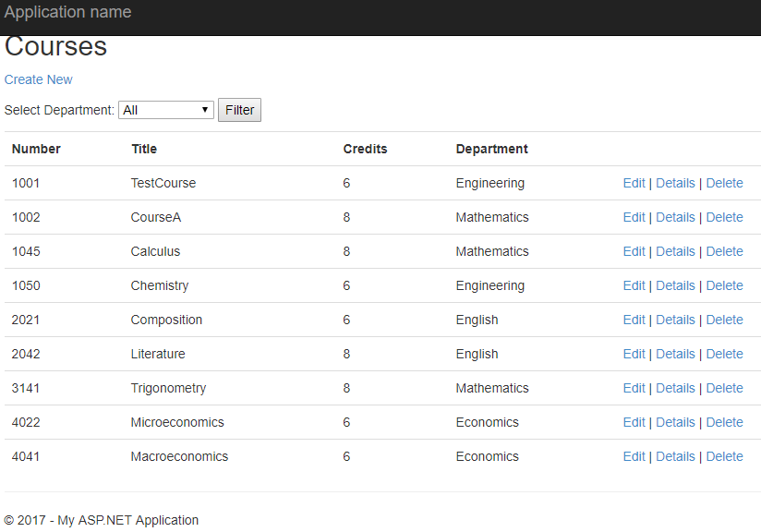Delete the Chemistry course
Viewport: 761px width, 532px height.
click(724, 285)
